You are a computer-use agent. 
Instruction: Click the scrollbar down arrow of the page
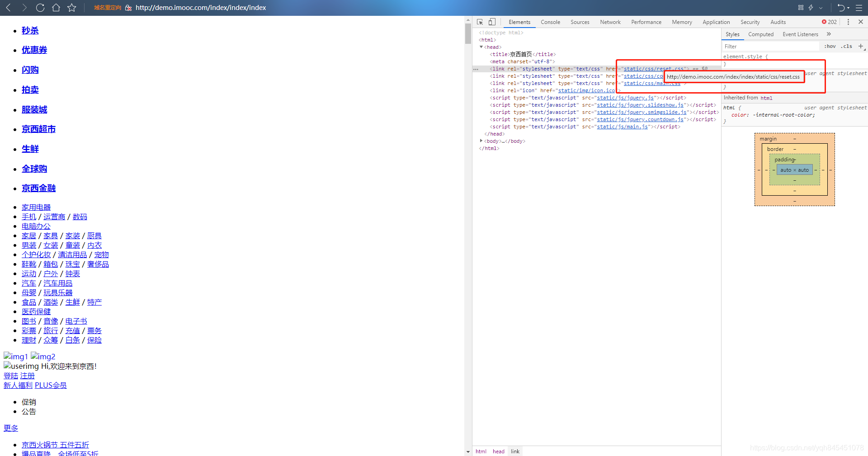[x=468, y=451]
